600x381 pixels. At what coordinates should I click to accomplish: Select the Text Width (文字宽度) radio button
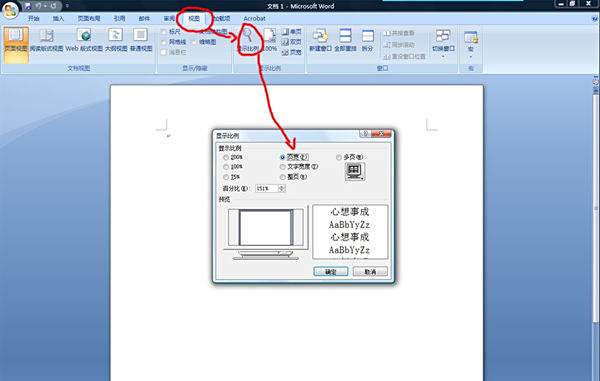coord(283,167)
